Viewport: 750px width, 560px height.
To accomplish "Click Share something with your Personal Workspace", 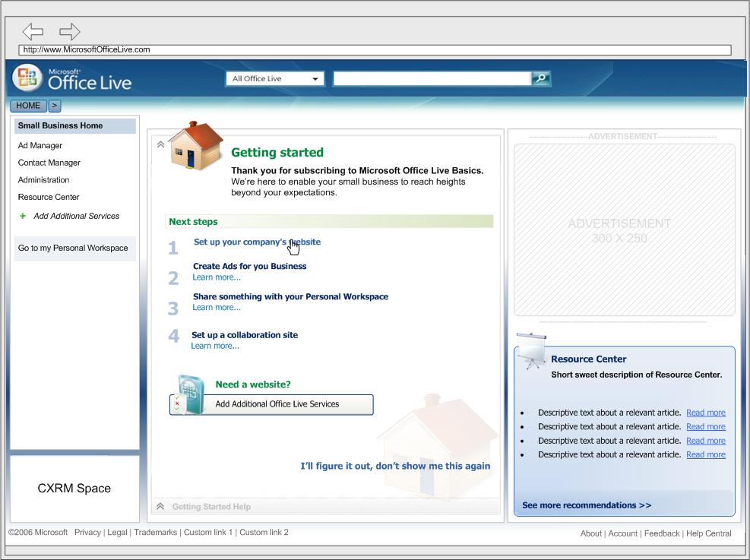I will point(291,296).
